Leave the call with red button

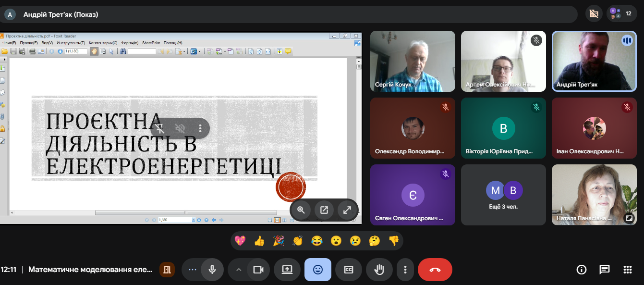point(435,270)
